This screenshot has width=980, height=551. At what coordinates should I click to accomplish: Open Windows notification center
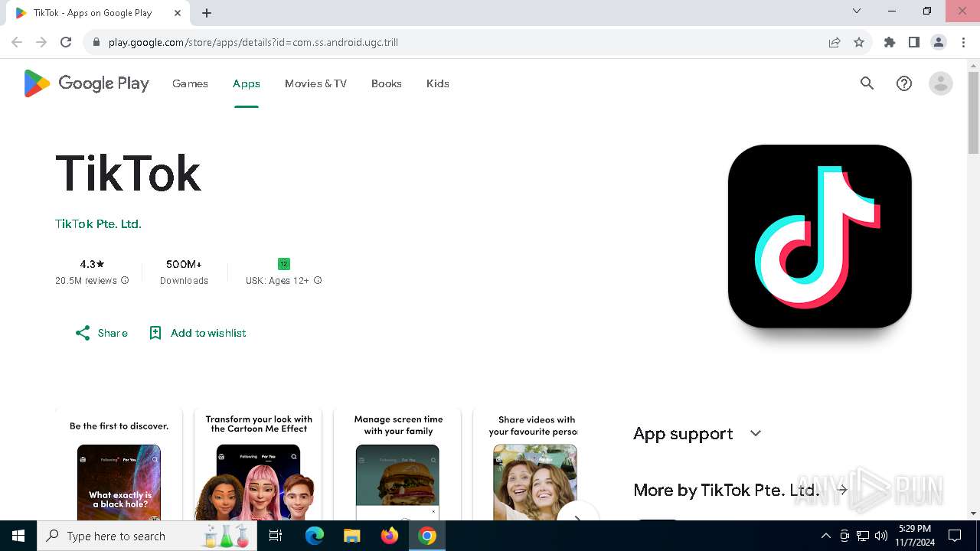pos(955,536)
